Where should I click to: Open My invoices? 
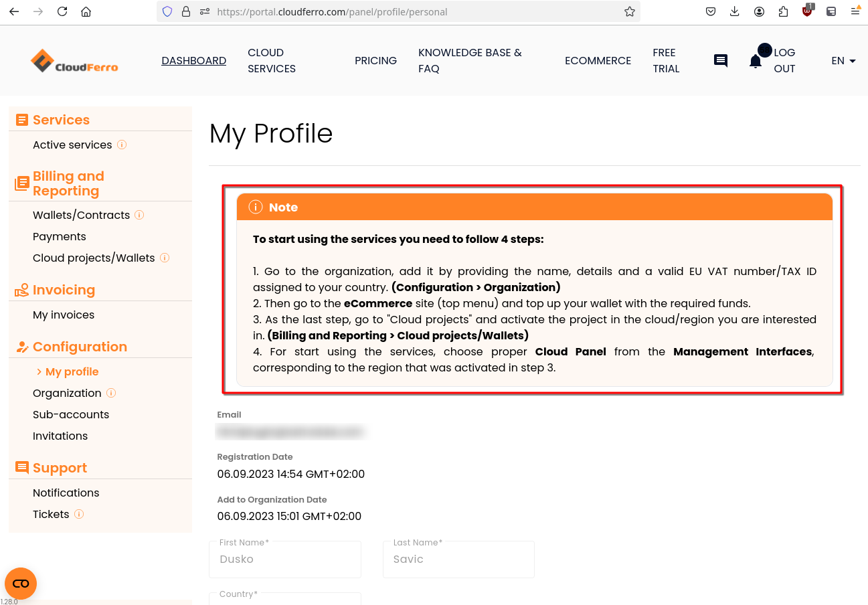click(64, 315)
